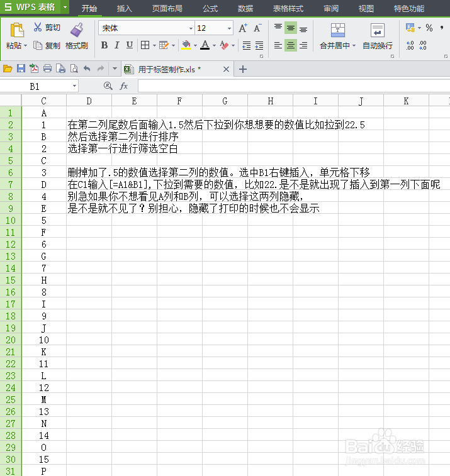Click the font color A icon

[205, 45]
